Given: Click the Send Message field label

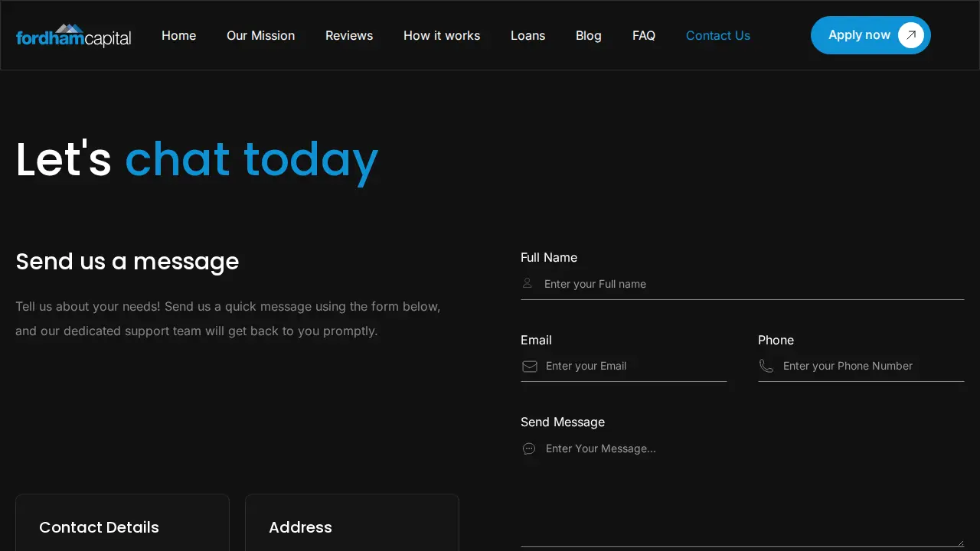Looking at the screenshot, I should (563, 422).
